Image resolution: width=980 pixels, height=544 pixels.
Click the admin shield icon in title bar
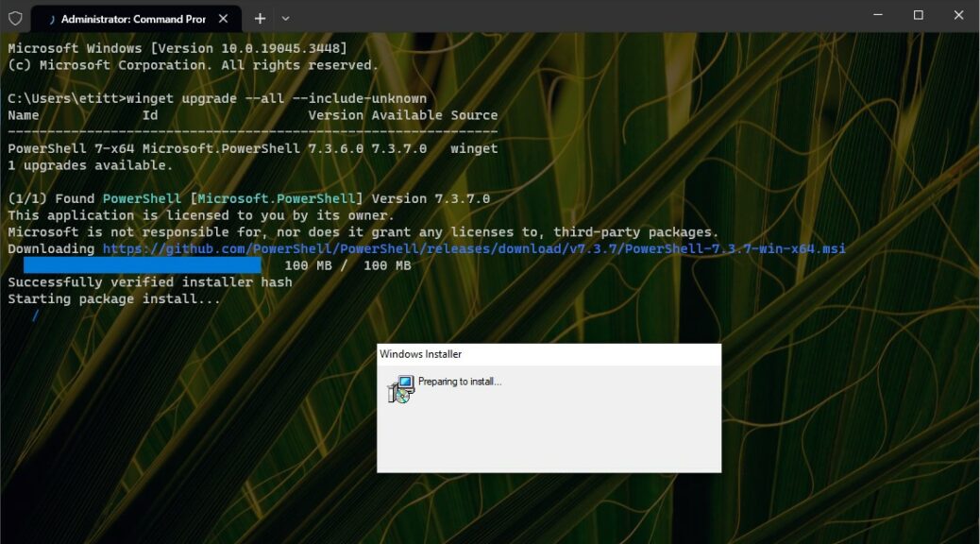pos(16,18)
